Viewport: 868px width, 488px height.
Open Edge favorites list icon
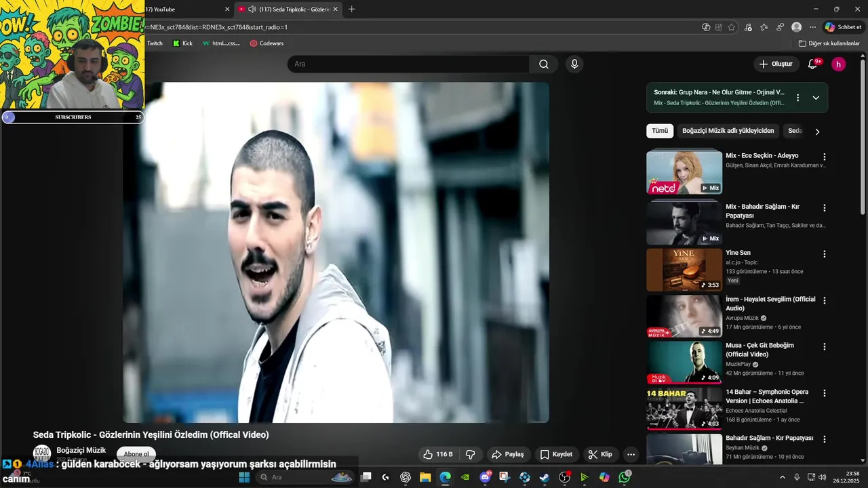(x=764, y=27)
